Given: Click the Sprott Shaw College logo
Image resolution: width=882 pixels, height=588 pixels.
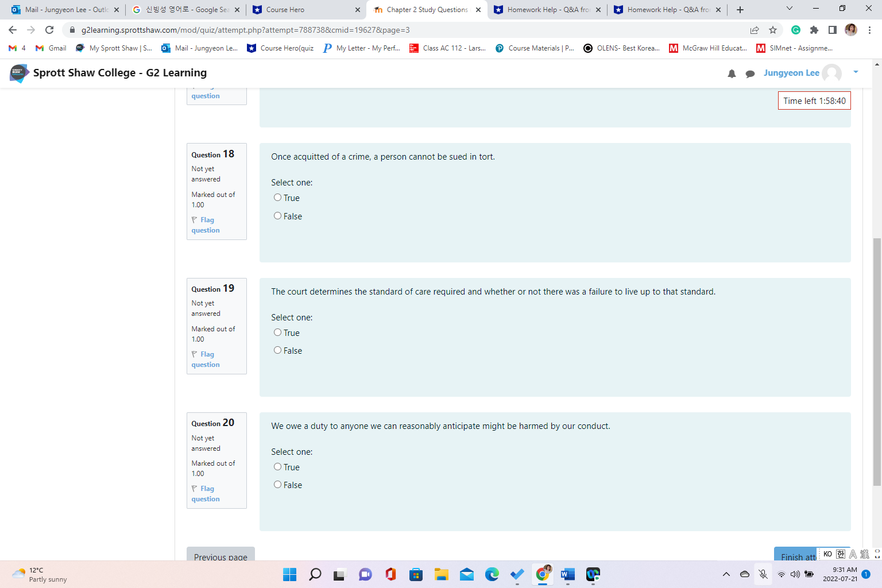Looking at the screenshot, I should pos(19,73).
